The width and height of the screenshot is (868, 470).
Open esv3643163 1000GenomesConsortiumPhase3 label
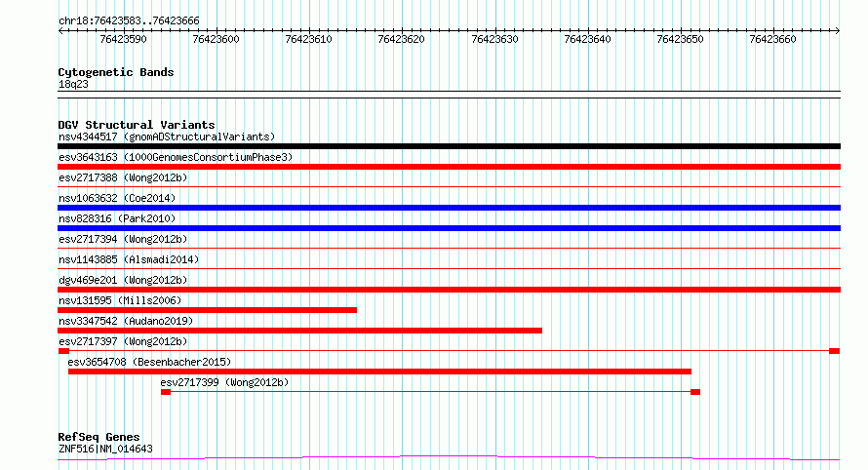point(176,157)
